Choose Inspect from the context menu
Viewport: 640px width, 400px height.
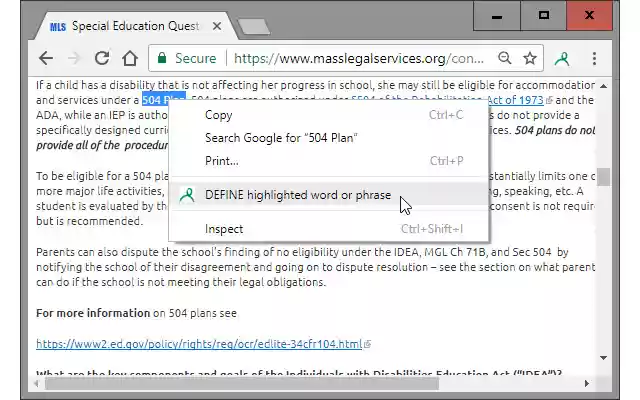[329, 229]
